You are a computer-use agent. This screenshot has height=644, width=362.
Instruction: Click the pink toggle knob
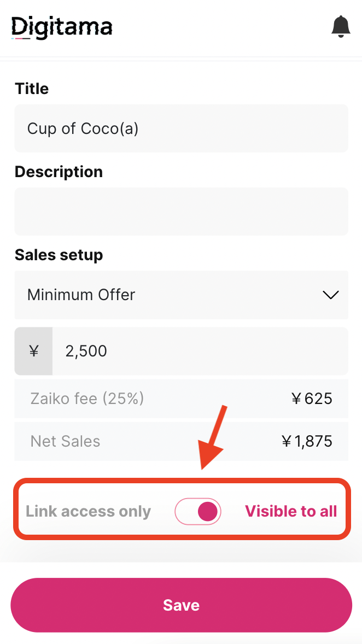coord(207,511)
